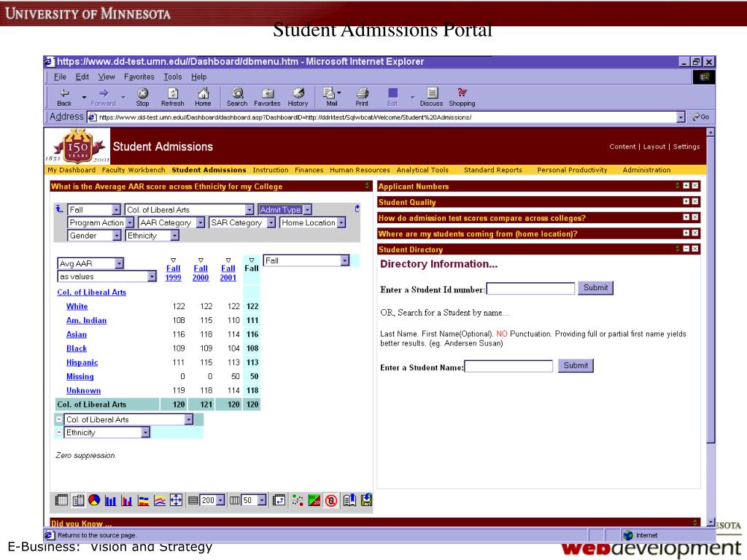
Task: Open the Settings link in header
Action: click(686, 147)
